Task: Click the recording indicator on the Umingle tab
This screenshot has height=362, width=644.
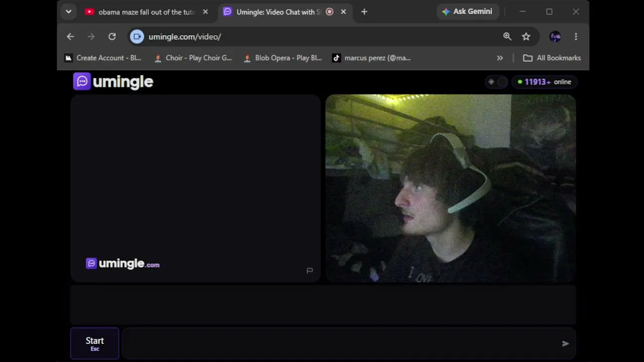Action: click(x=330, y=12)
